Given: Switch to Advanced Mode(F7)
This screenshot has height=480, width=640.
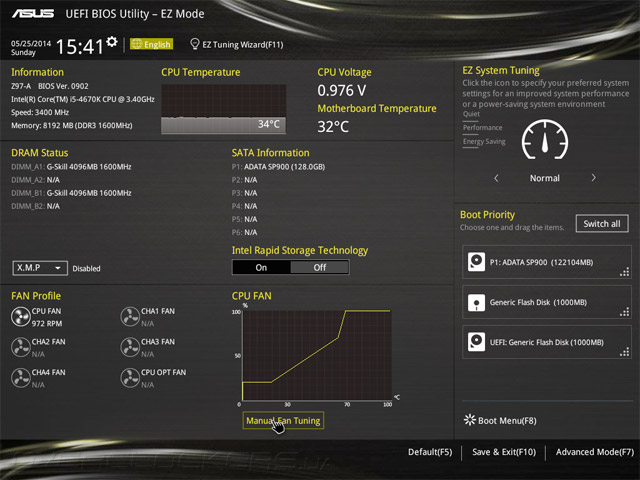Looking at the screenshot, I should click(595, 452).
